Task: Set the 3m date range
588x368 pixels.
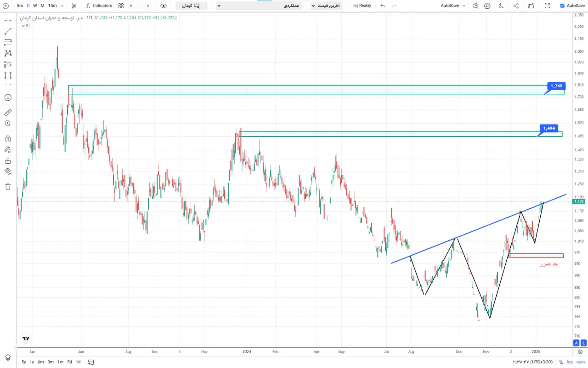Action: tap(51, 362)
